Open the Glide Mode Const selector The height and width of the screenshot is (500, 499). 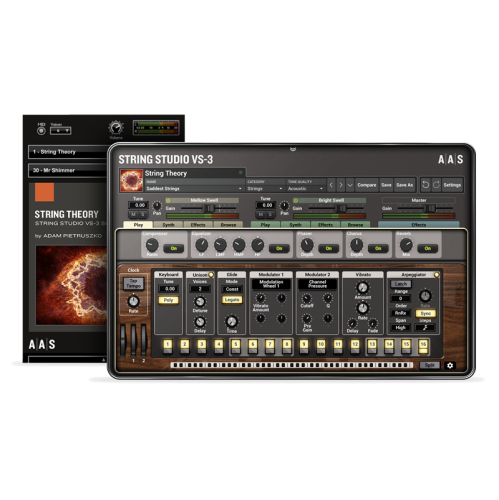pos(232,289)
